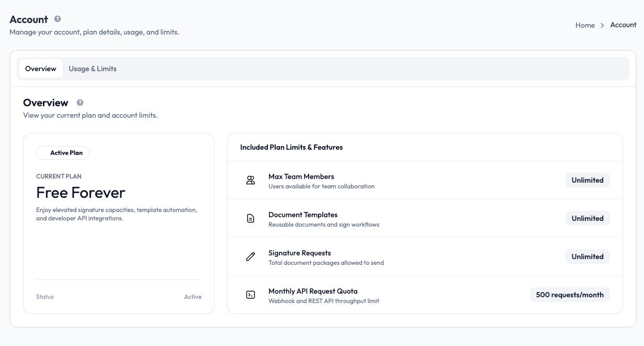Click 'Reusable documents and sign workflows' text
This screenshot has width=644, height=346.
[324, 225]
